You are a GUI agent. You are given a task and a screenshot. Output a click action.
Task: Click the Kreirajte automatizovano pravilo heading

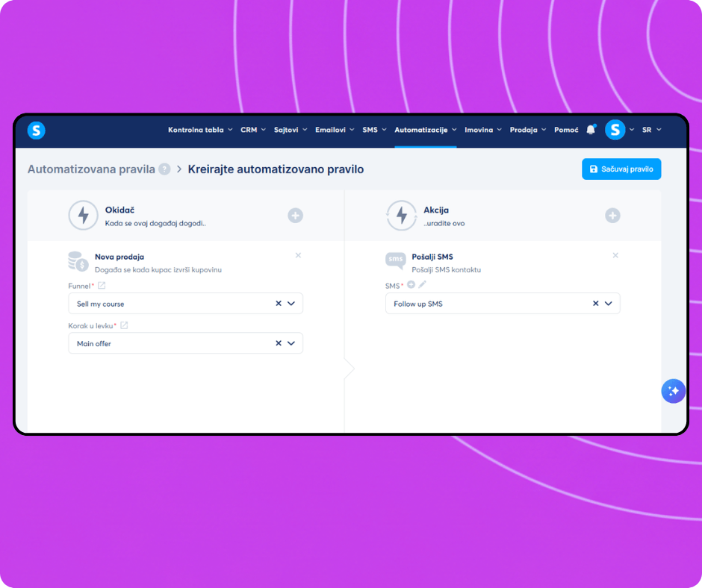tap(276, 169)
